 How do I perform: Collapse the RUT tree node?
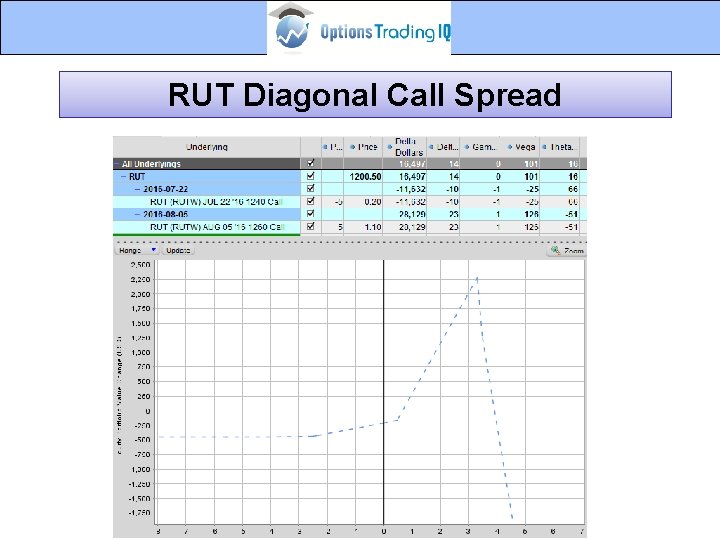[x=124, y=176]
